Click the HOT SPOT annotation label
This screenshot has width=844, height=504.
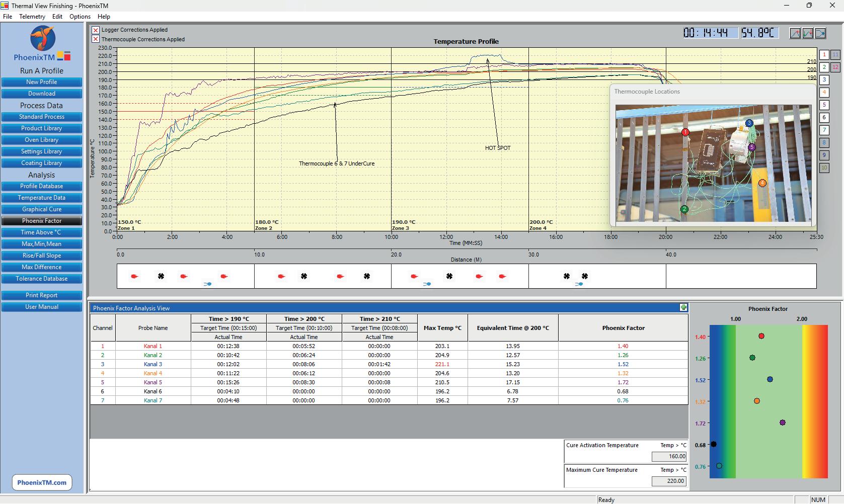pos(498,148)
